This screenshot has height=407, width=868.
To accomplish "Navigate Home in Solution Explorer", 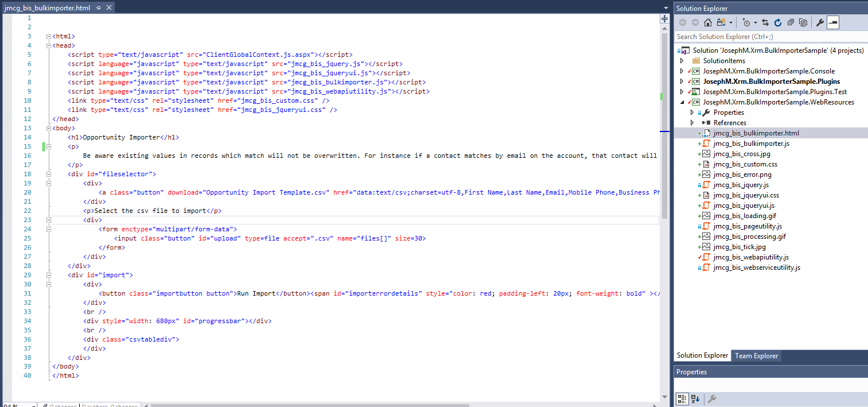I will [708, 22].
